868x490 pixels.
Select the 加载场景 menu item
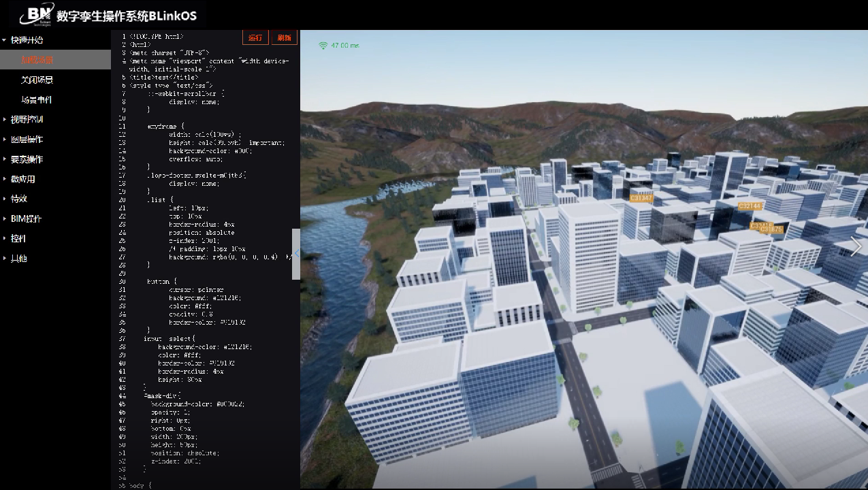pyautogui.click(x=37, y=60)
